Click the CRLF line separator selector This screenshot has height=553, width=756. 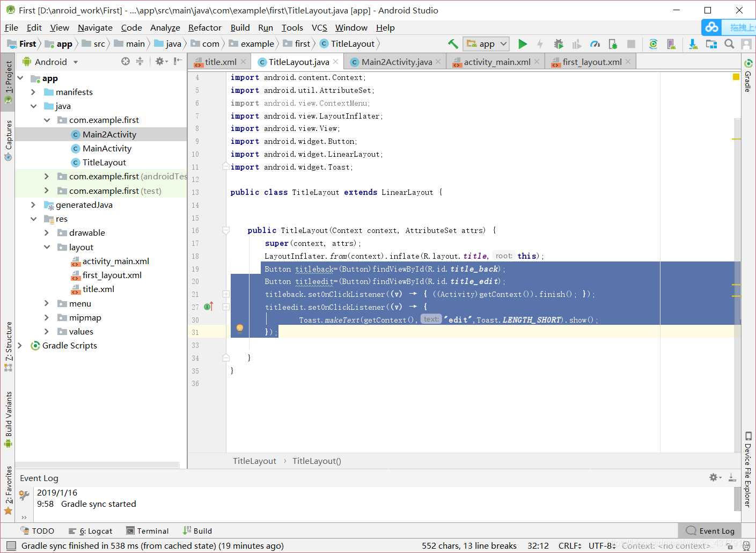[x=569, y=545]
